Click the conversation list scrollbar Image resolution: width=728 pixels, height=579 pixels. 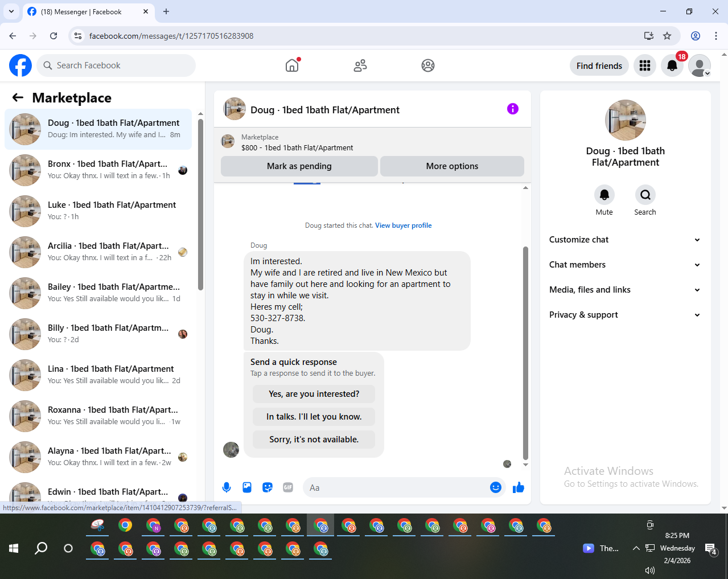tap(200, 205)
